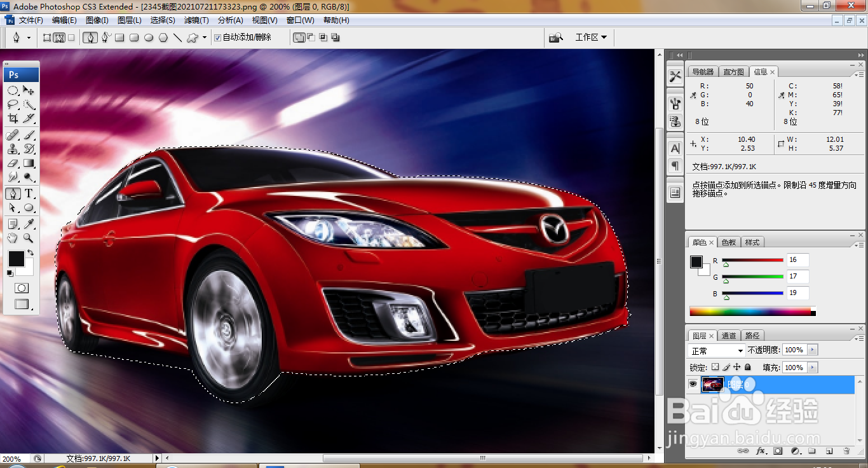Image resolution: width=868 pixels, height=468 pixels.
Task: Open the blend mode 正常 dropdown
Action: [x=717, y=350]
